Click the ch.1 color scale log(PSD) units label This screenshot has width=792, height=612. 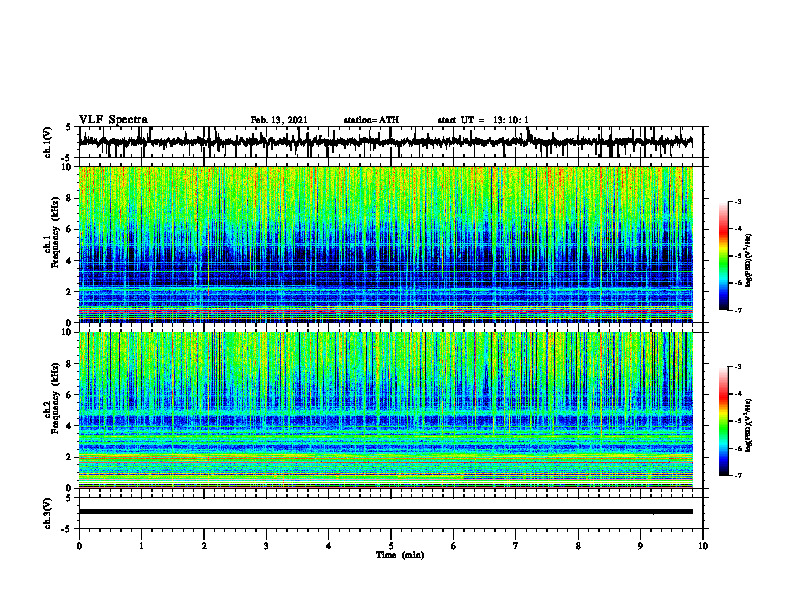749,260
